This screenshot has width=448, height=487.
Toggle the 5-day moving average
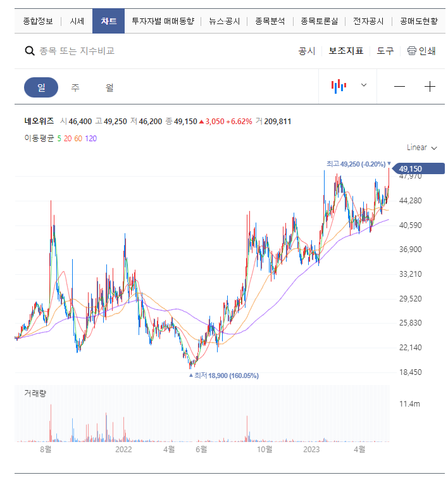tap(59, 139)
